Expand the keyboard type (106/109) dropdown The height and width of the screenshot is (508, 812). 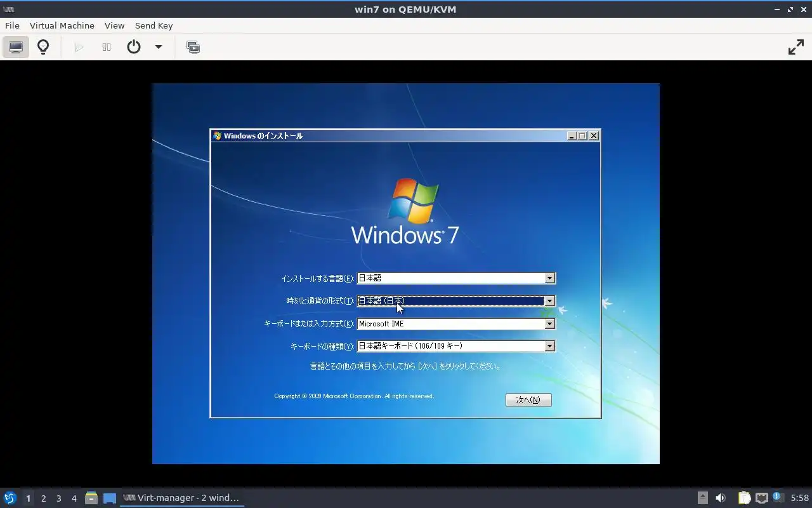click(x=550, y=346)
